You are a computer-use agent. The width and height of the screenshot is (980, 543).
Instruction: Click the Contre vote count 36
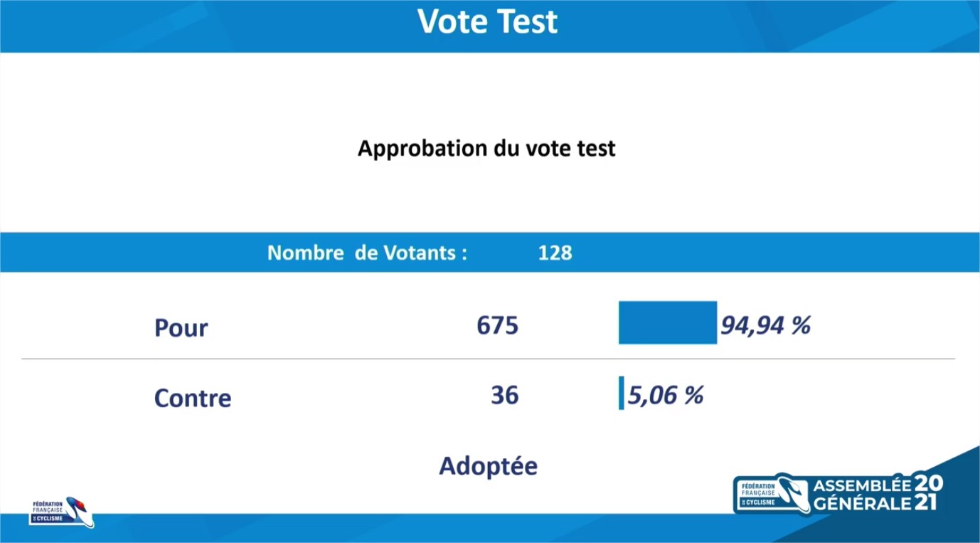(505, 395)
